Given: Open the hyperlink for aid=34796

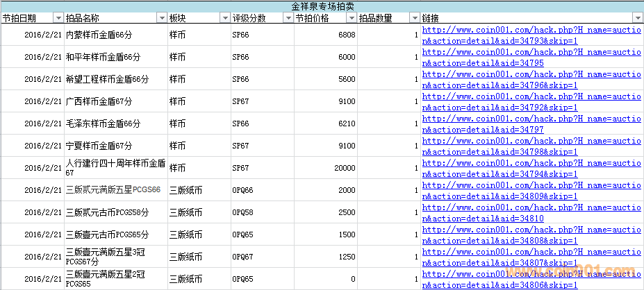Looking at the screenshot, I should tap(531, 80).
